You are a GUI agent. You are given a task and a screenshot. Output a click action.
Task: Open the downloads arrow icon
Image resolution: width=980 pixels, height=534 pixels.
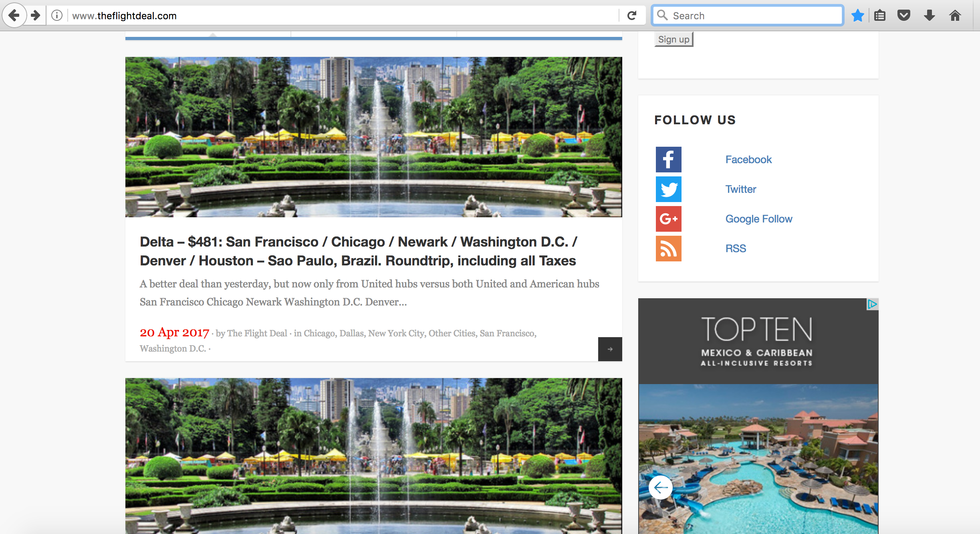pos(930,16)
